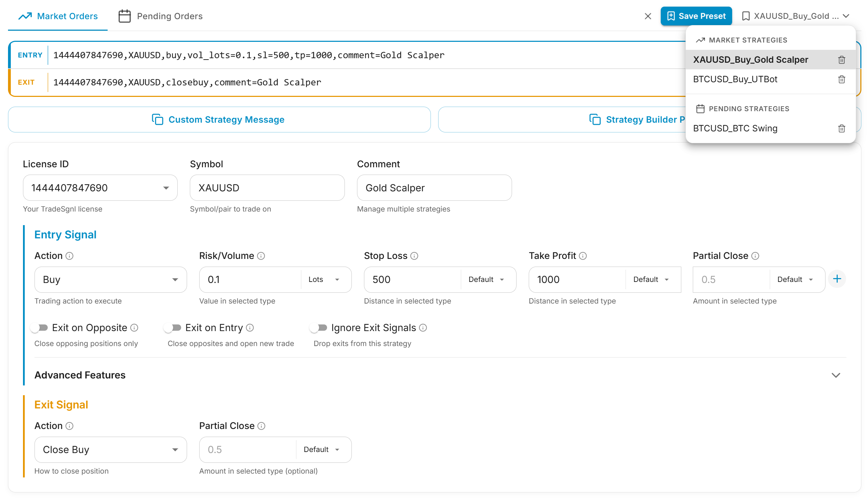The width and height of the screenshot is (868, 498).
Task: Collapse the XAUUSD_Buy_Gold preset selector
Action: click(x=795, y=16)
